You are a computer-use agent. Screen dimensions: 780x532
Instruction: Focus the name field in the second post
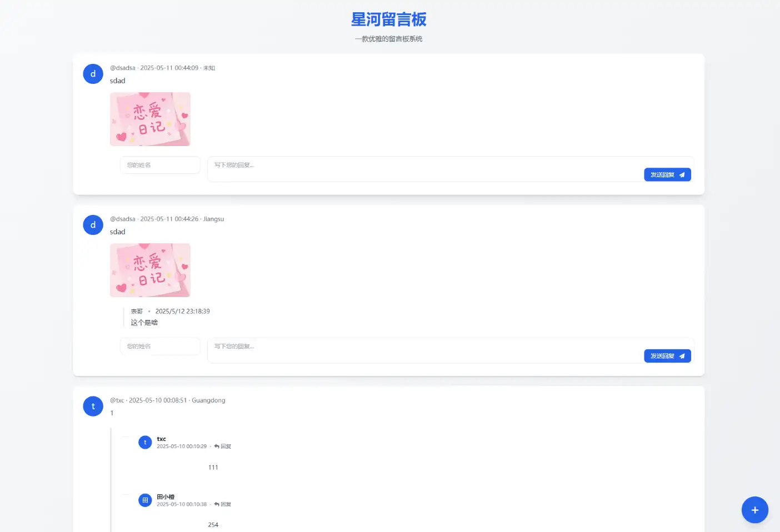pyautogui.click(x=160, y=347)
